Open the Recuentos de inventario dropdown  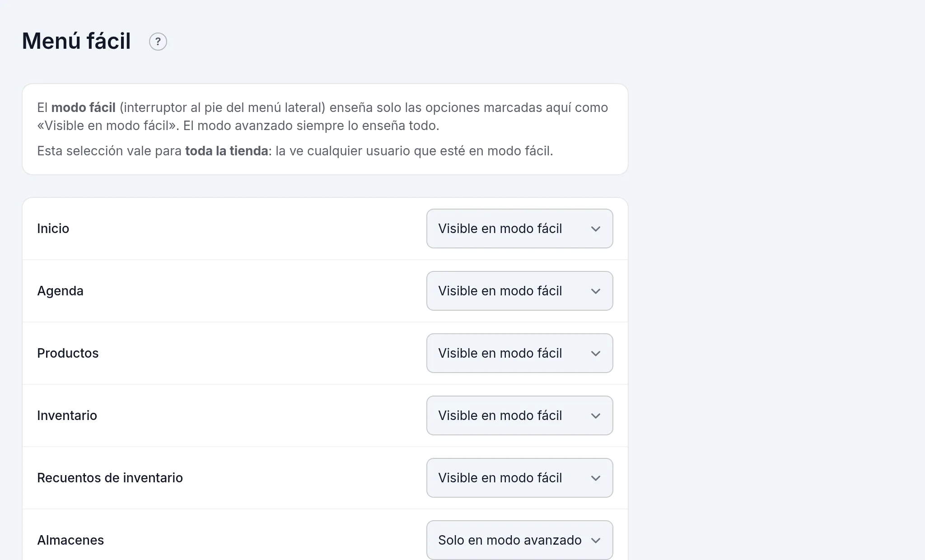coord(519,478)
